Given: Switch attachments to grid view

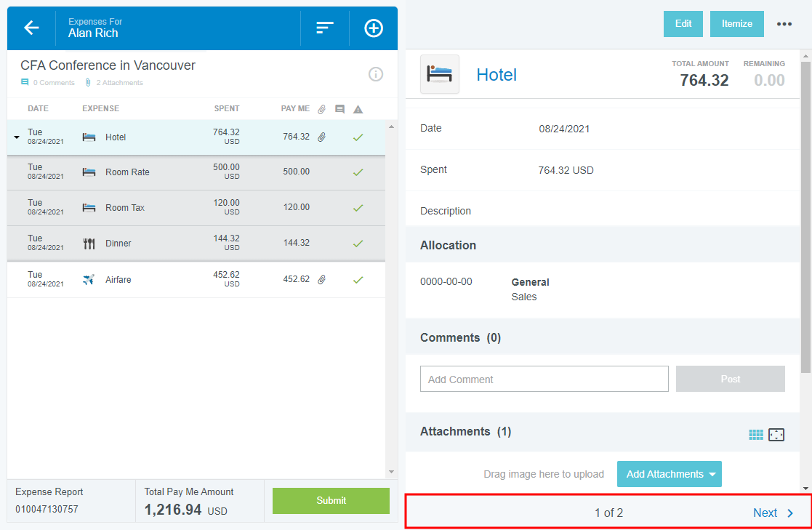Looking at the screenshot, I should coord(756,435).
